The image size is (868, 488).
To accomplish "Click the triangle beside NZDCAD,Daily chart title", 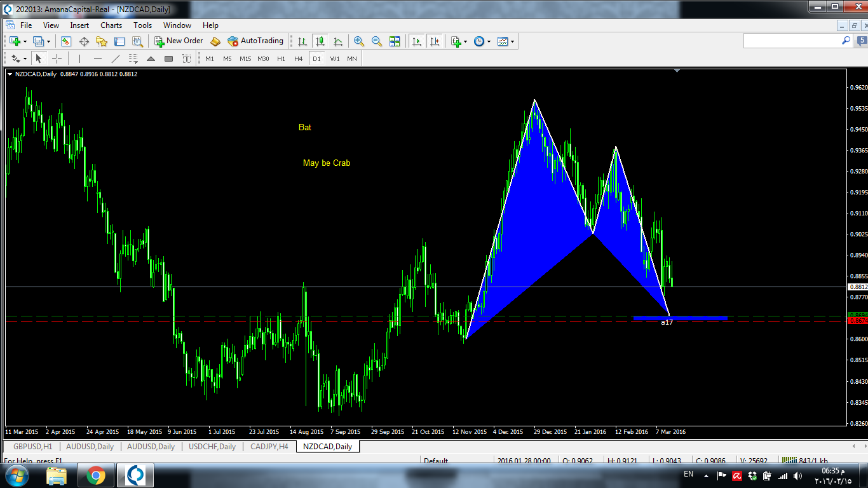I will click(10, 74).
